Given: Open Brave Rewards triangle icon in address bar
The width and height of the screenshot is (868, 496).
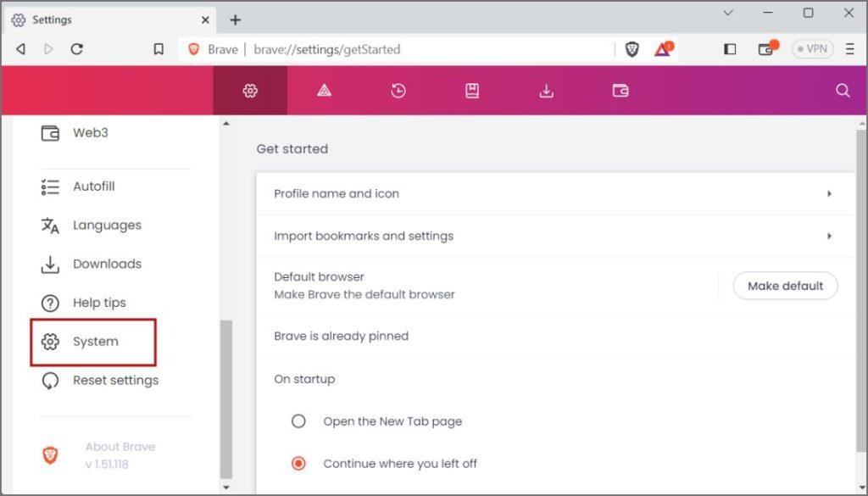Looking at the screenshot, I should point(663,49).
